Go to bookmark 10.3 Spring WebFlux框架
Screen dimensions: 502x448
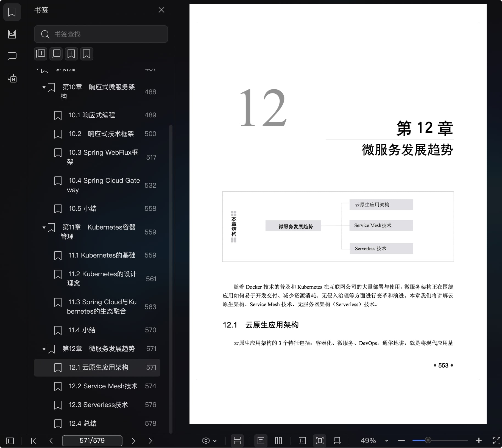tap(97, 157)
